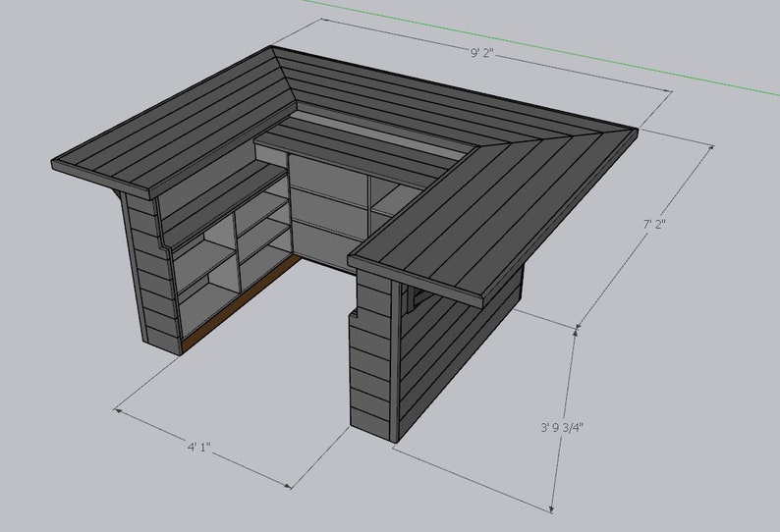Select the brown kickboard at bar base

point(242,304)
